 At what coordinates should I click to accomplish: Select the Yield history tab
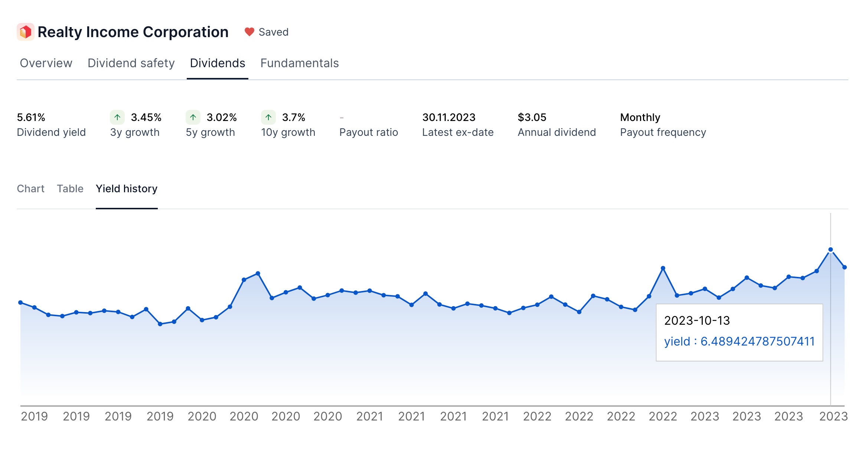127,189
